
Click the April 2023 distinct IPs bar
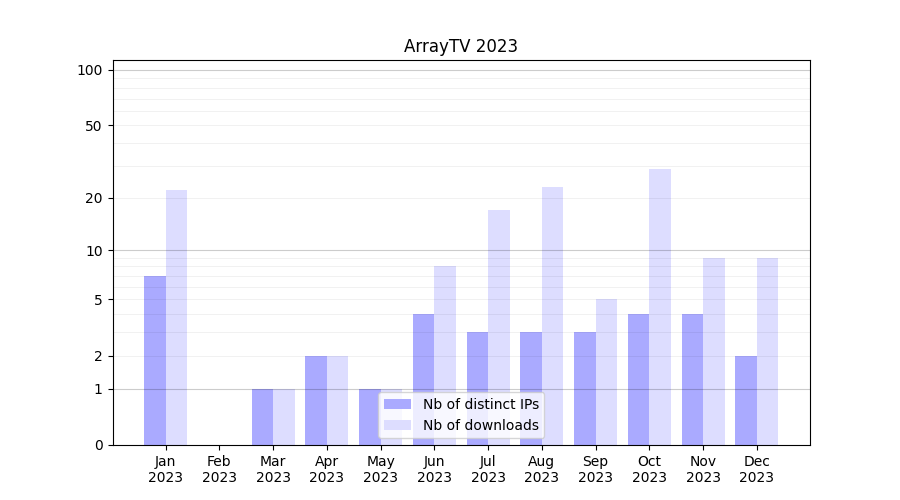(316, 400)
